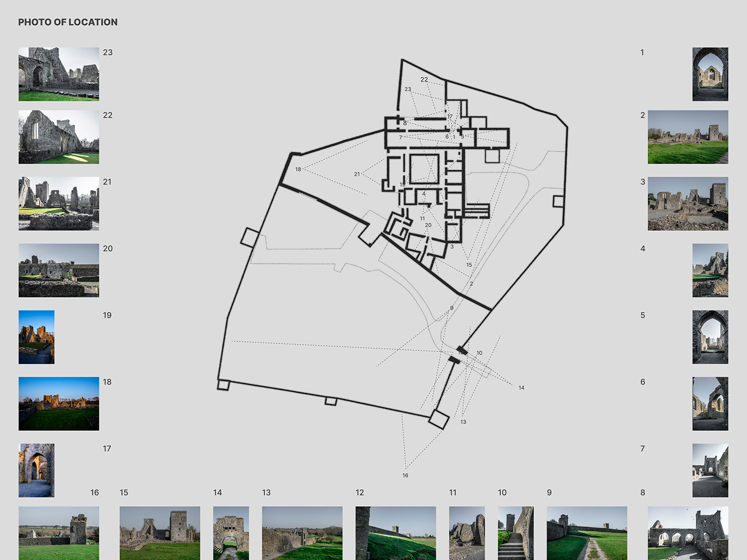Select photo 22 of the ruined wall

59,137
